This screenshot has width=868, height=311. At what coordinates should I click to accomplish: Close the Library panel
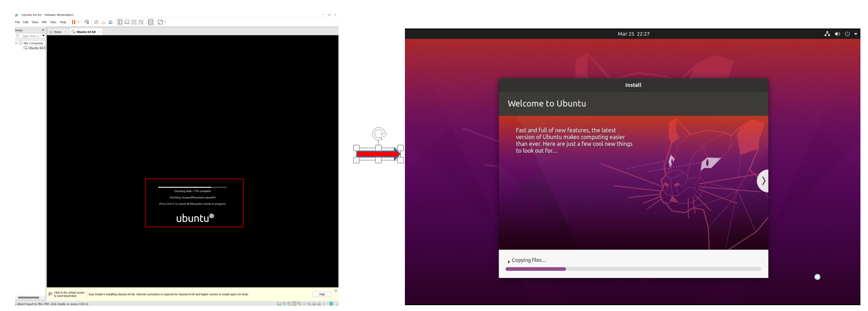click(x=43, y=30)
